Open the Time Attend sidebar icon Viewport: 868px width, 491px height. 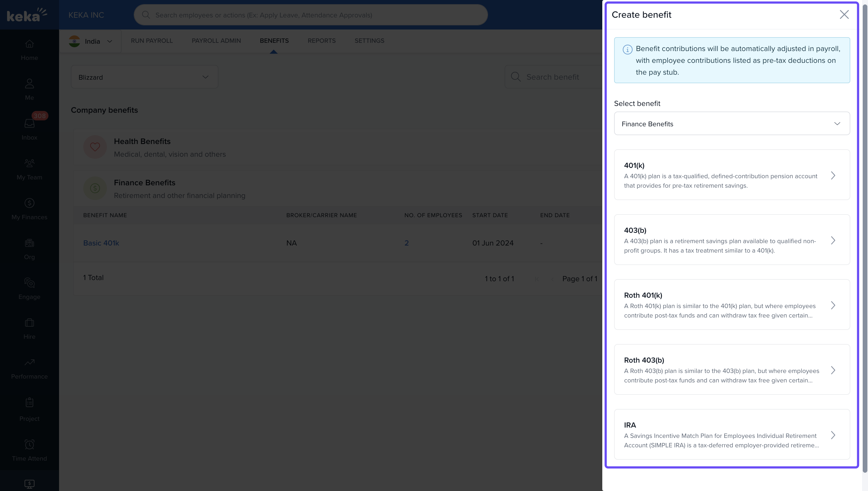click(x=29, y=449)
